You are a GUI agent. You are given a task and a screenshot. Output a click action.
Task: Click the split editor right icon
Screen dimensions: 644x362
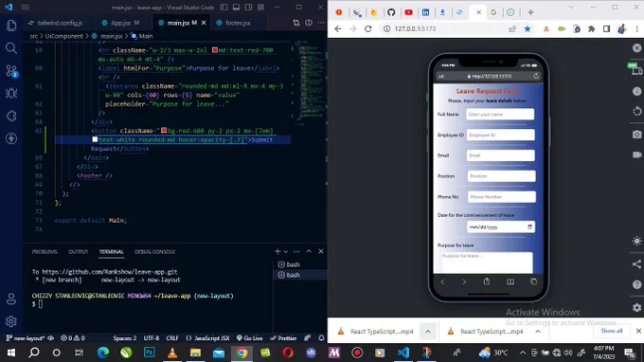tap(309, 23)
